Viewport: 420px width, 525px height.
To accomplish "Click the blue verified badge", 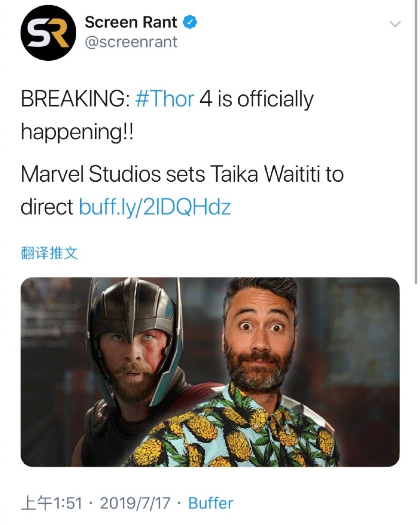I will pos(189,22).
